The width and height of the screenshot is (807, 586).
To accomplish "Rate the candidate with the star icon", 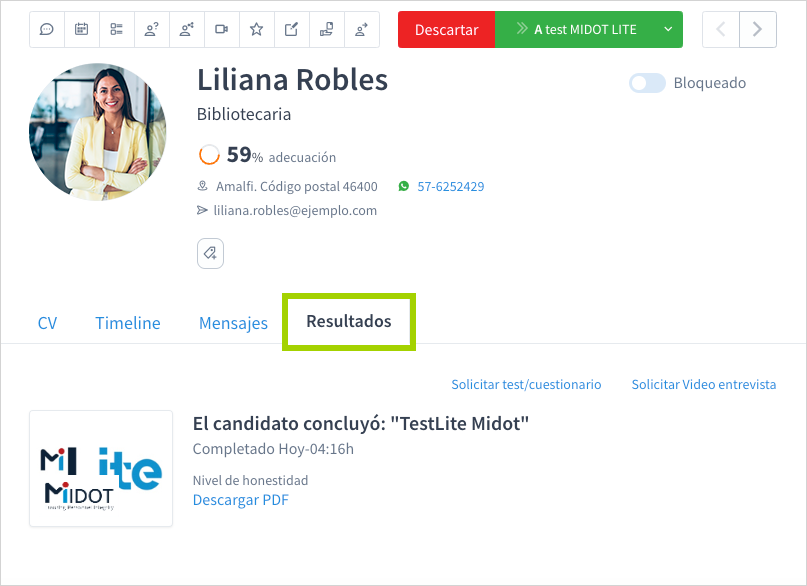I will tap(256, 30).
